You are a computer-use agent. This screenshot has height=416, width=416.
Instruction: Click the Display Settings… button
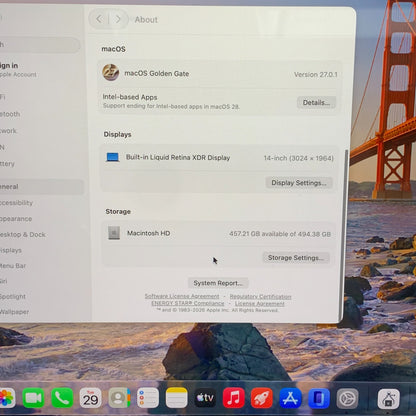click(299, 183)
